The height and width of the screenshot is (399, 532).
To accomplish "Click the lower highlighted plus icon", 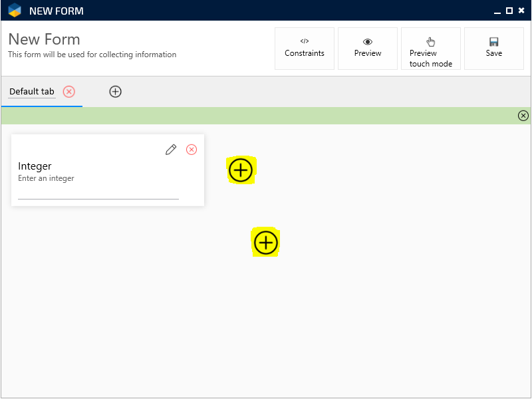I will pyautogui.click(x=265, y=243).
